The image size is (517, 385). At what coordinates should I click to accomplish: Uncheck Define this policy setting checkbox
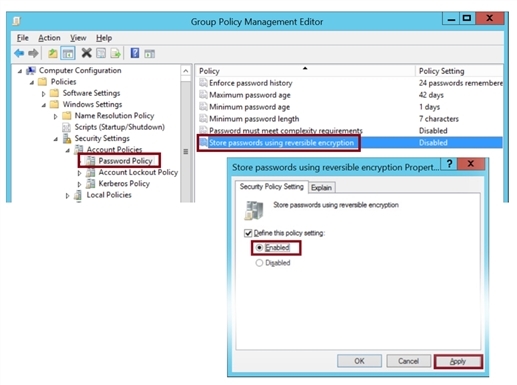point(248,233)
